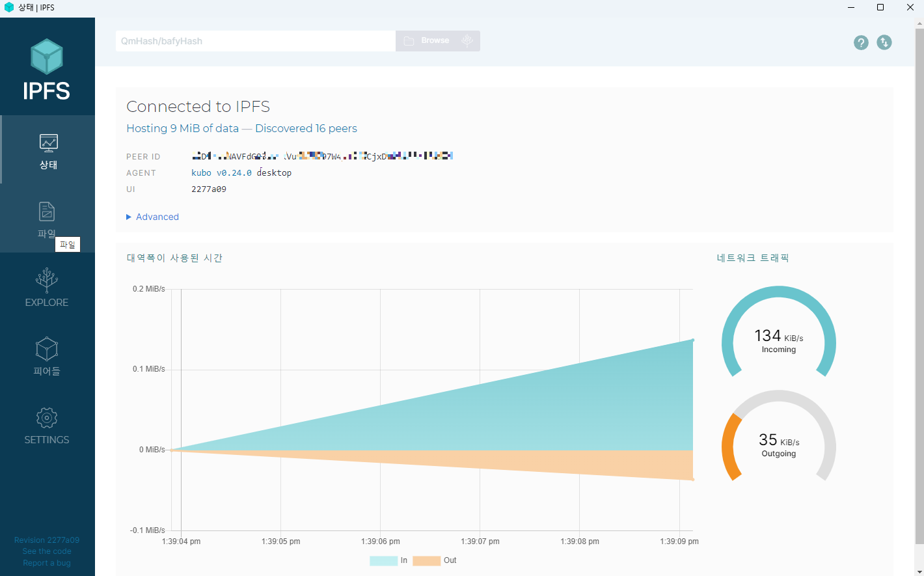
Task: Click the 1:39:04 pm time axis label
Action: [x=181, y=542]
